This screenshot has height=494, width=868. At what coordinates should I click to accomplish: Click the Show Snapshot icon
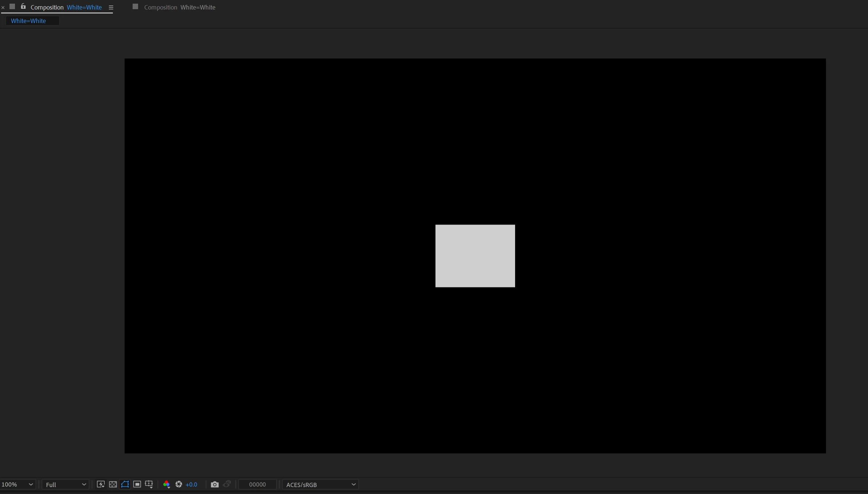227,484
